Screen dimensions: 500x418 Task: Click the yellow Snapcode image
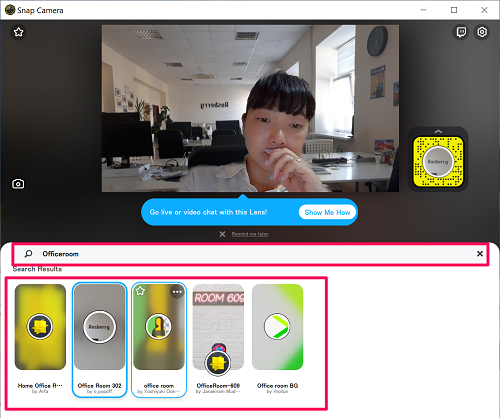[438, 162]
